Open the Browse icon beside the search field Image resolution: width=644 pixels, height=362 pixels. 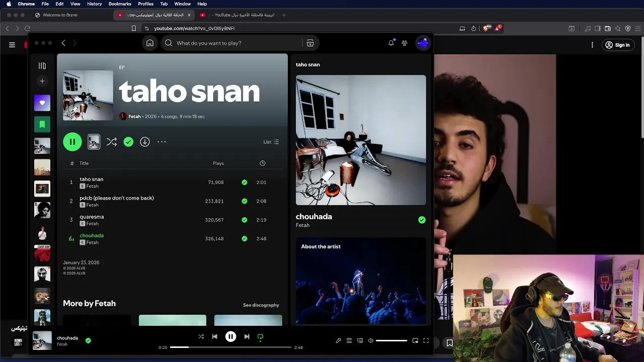coord(310,43)
